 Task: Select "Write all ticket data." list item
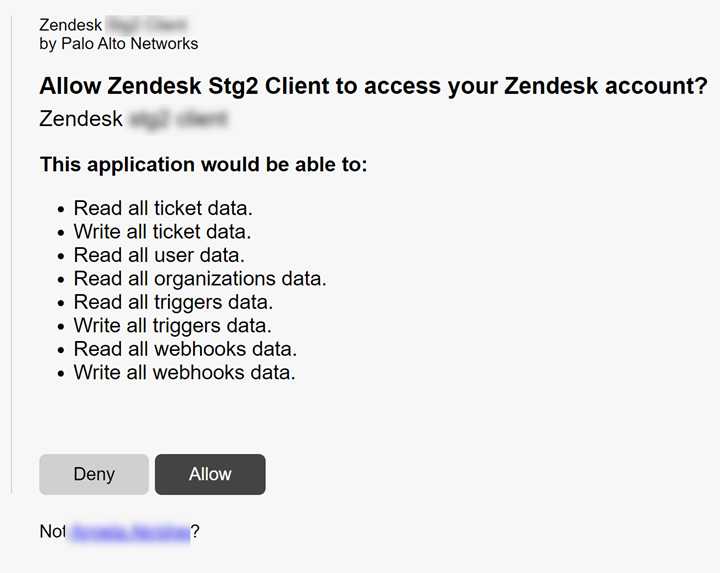[x=163, y=232]
